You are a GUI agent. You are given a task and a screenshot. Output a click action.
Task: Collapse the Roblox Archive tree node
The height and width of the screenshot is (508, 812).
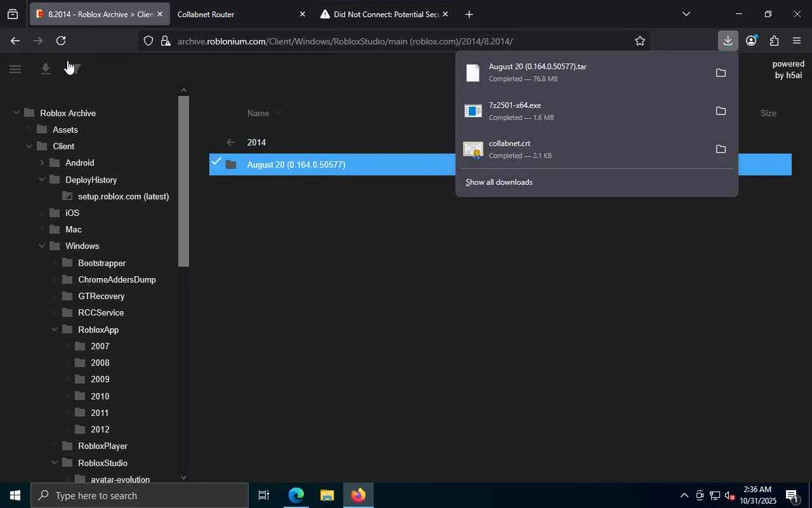[x=16, y=113]
